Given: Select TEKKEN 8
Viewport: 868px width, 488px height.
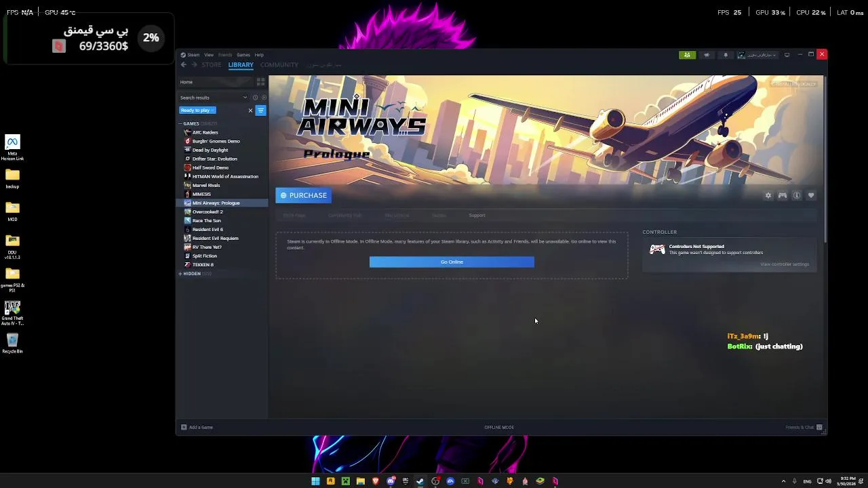Looking at the screenshot, I should [x=222, y=264].
